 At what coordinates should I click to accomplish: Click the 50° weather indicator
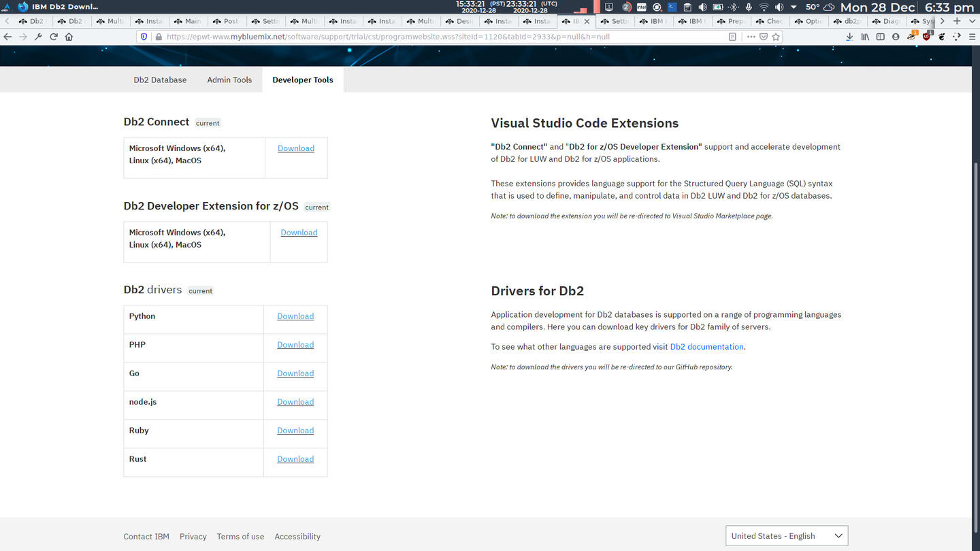819,7
